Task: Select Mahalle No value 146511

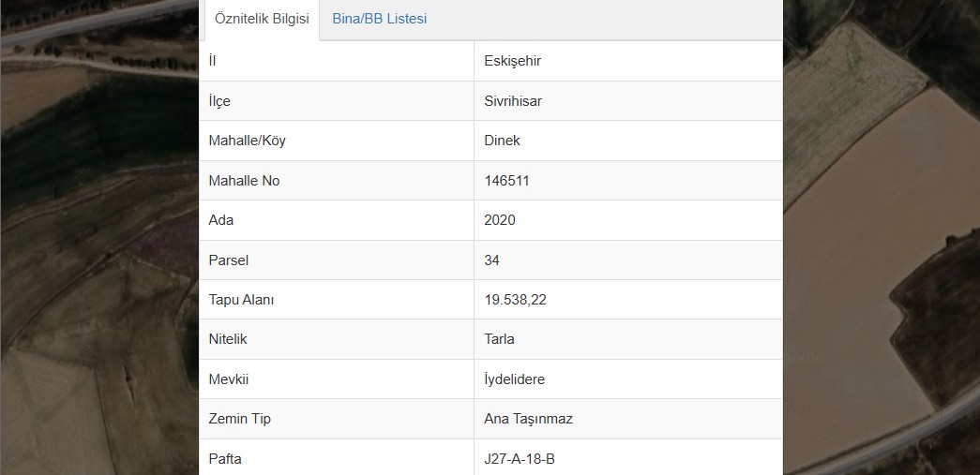Action: tap(506, 181)
